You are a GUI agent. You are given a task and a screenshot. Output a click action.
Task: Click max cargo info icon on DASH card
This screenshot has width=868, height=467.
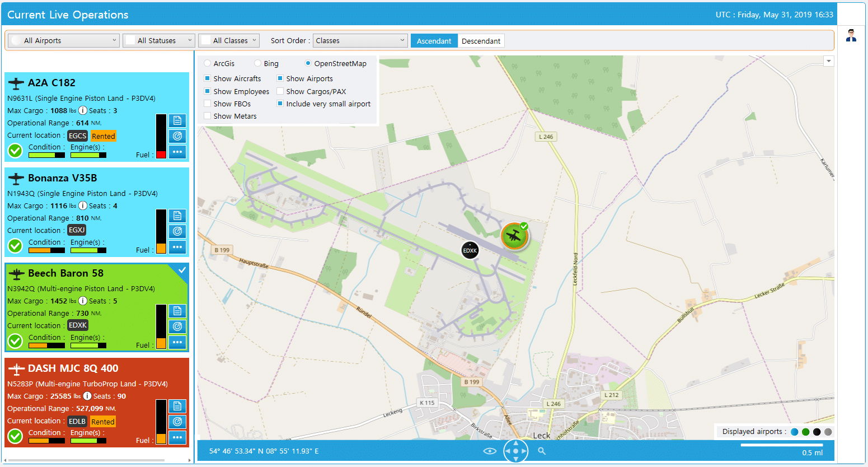pos(87,396)
